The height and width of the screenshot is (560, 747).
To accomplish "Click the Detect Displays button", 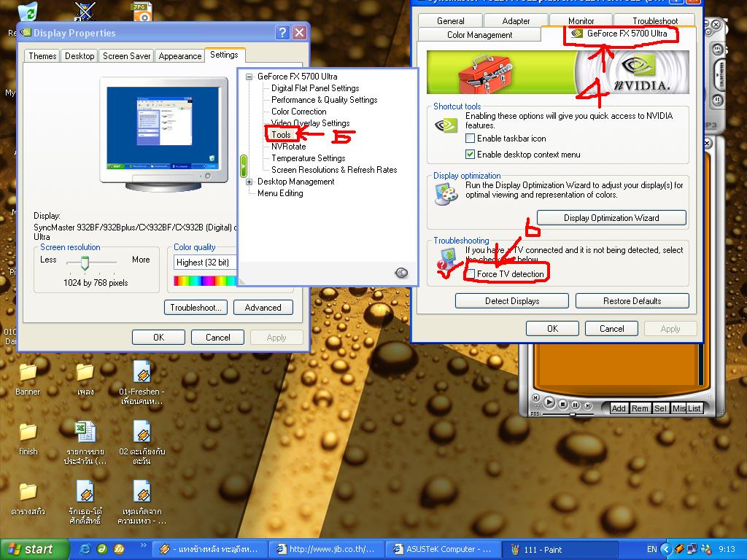I will click(x=512, y=301).
